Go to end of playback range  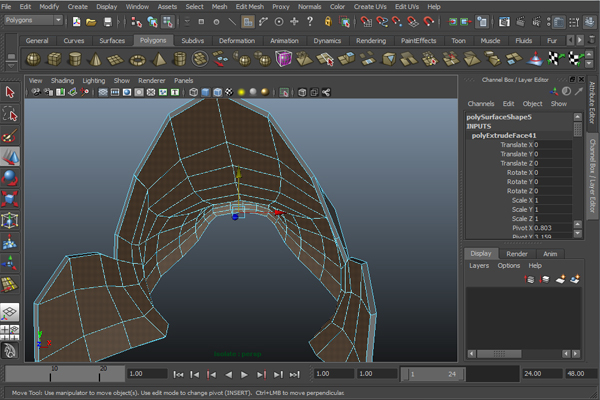coord(294,374)
